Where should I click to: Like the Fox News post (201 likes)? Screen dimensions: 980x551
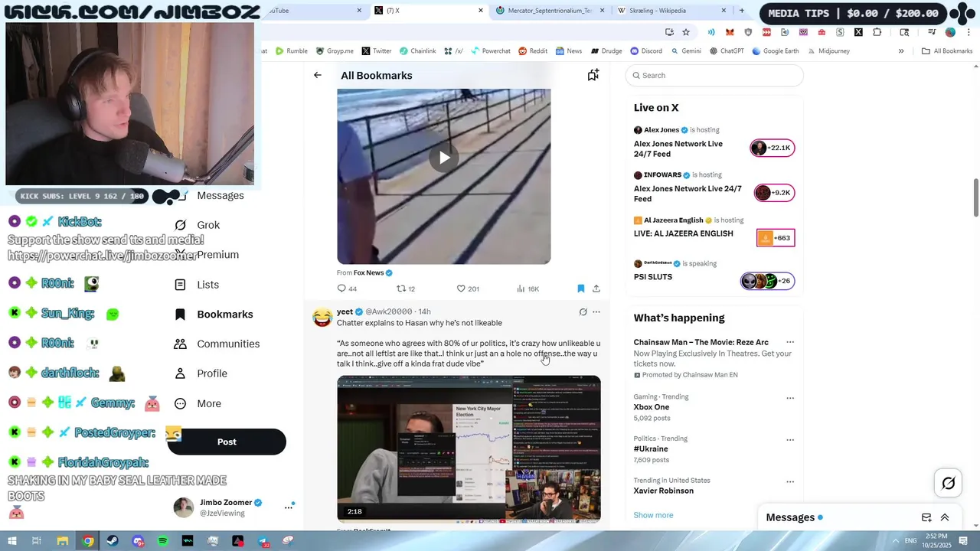pyautogui.click(x=467, y=289)
